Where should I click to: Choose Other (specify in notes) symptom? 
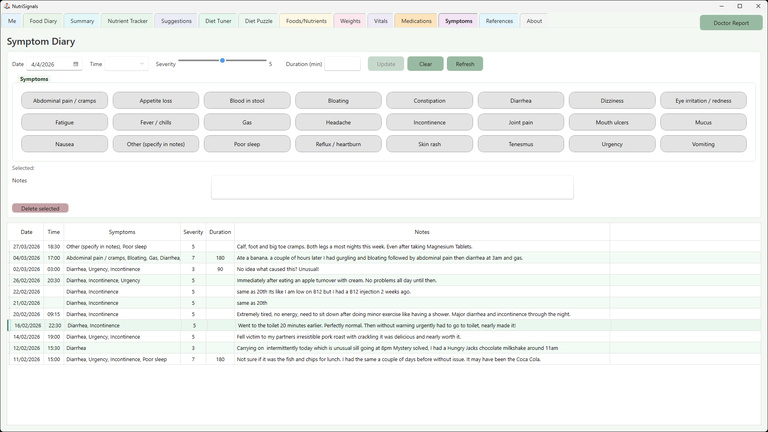tap(156, 144)
